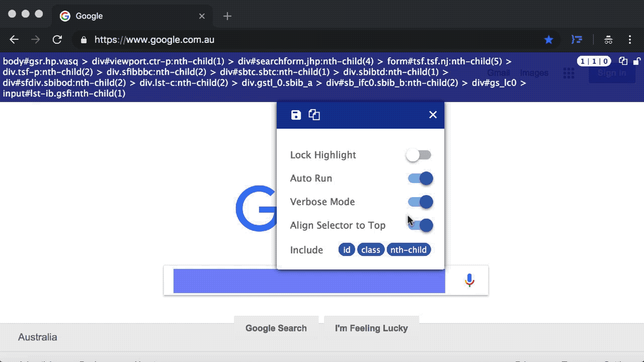Toggle the nth-child include chip
Screen dimensions: 644x362
(409, 250)
